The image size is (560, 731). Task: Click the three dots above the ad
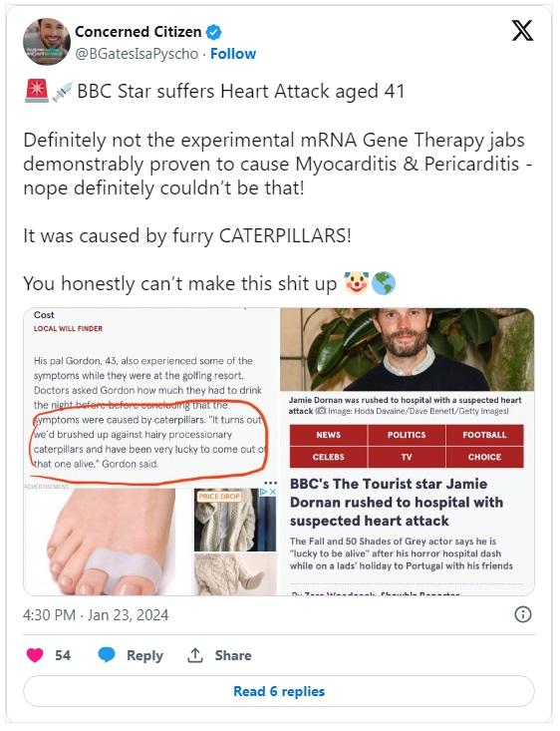click(270, 483)
